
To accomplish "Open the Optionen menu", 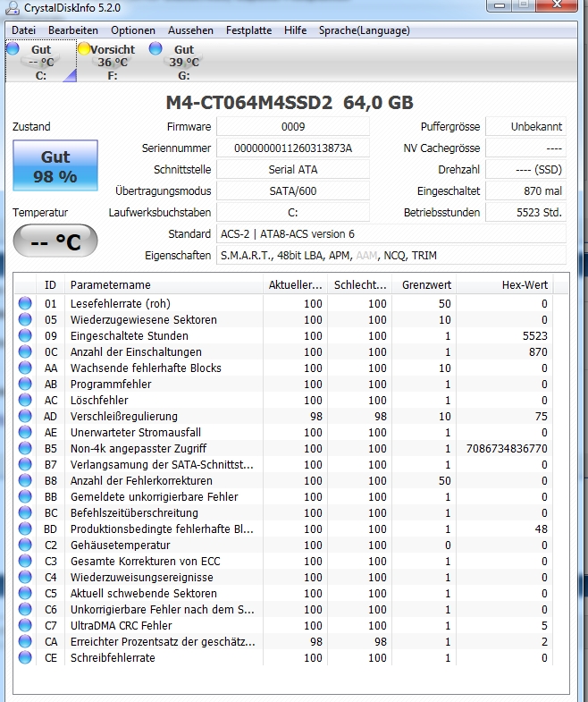I will click(x=133, y=30).
